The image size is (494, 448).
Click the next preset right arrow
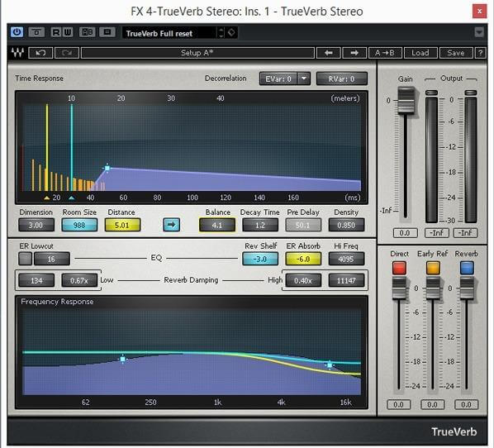pyautogui.click(x=354, y=53)
